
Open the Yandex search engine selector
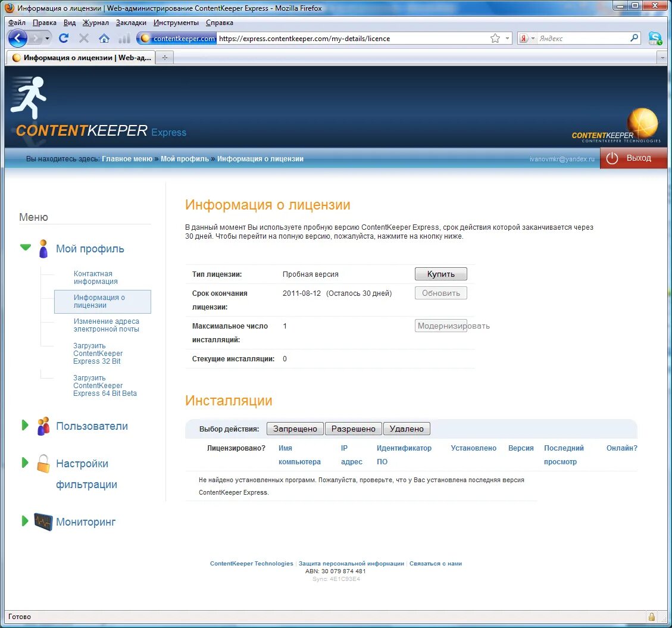(x=527, y=39)
